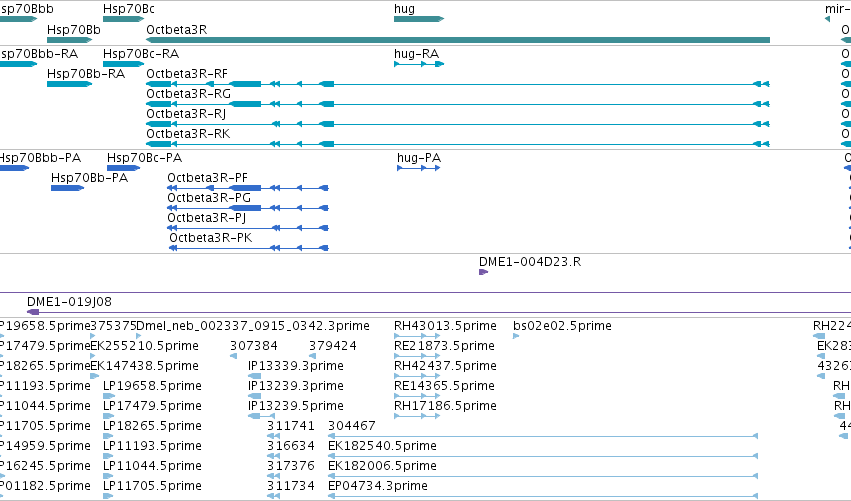Click the Octbeta3R-PK protein label
The image size is (851, 501).
211,238
